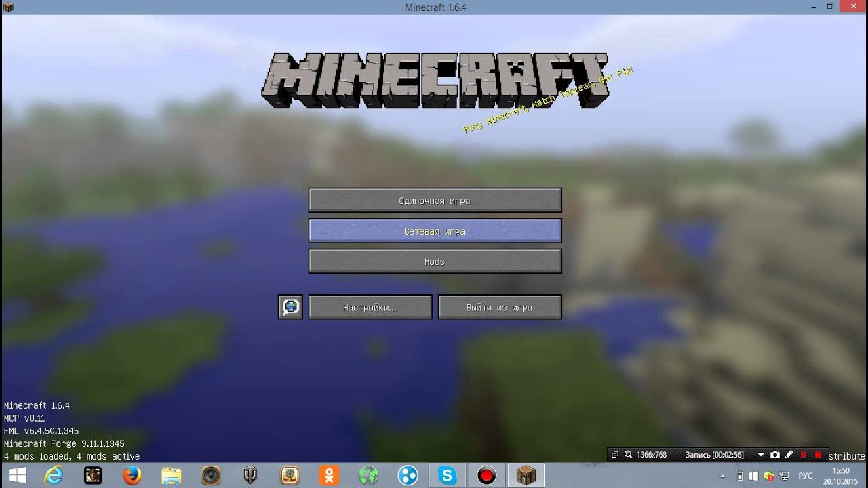Pause recording with red pause button
This screenshot has height=488, width=868.
tap(804, 455)
